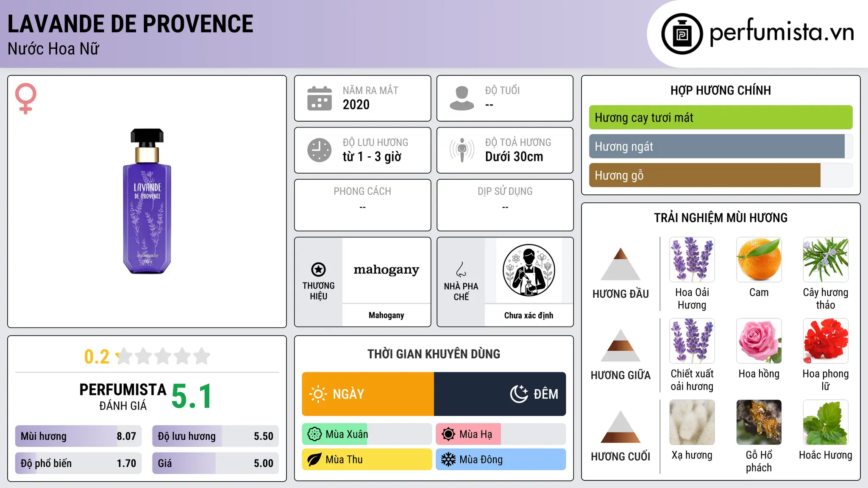
Task: Click the pink female gender symbol
Action: (26, 98)
